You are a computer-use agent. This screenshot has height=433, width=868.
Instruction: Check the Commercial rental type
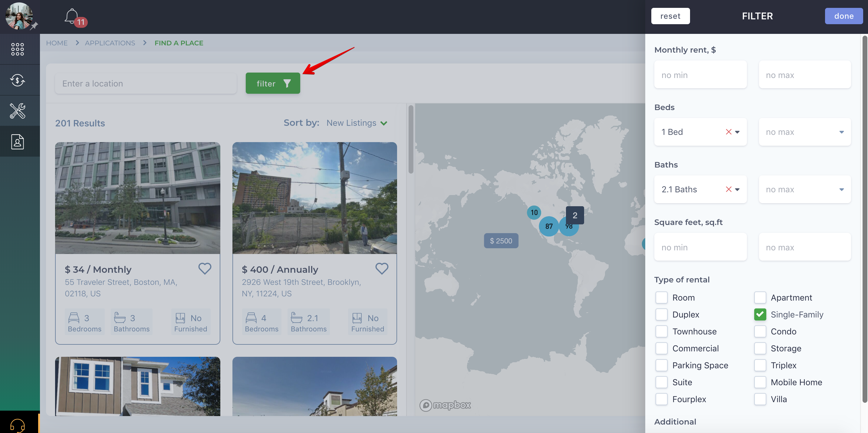662,348
